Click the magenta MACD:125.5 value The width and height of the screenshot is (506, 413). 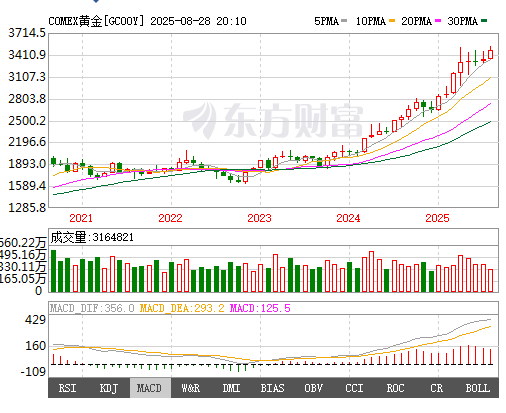click(x=260, y=308)
